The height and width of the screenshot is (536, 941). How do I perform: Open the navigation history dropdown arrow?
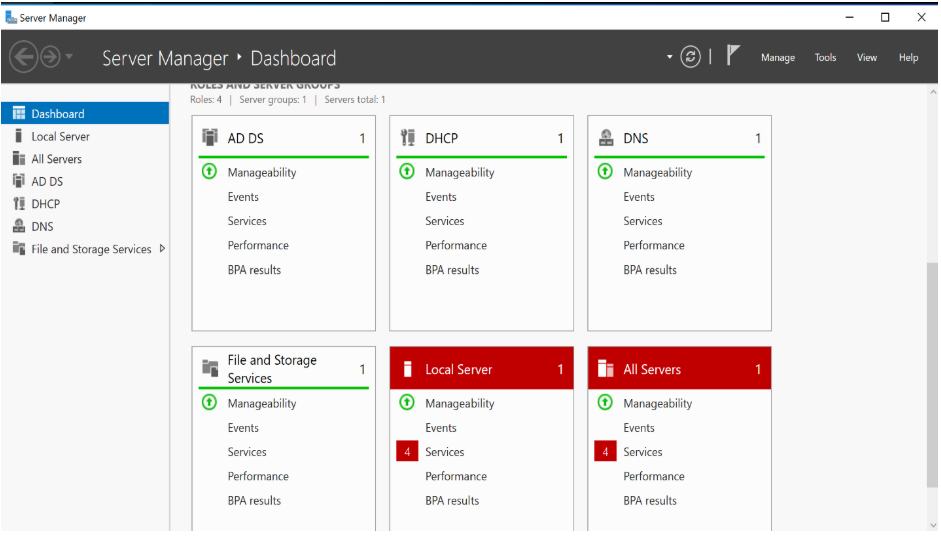tap(69, 57)
